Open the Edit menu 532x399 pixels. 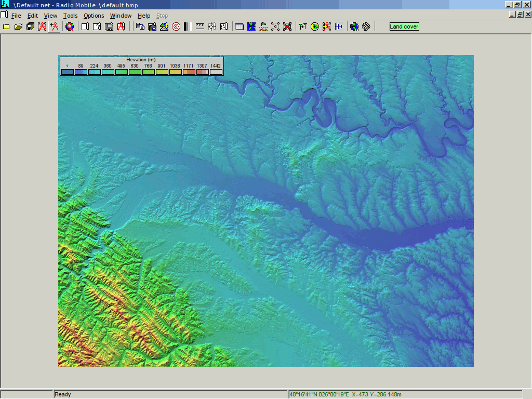(x=33, y=16)
